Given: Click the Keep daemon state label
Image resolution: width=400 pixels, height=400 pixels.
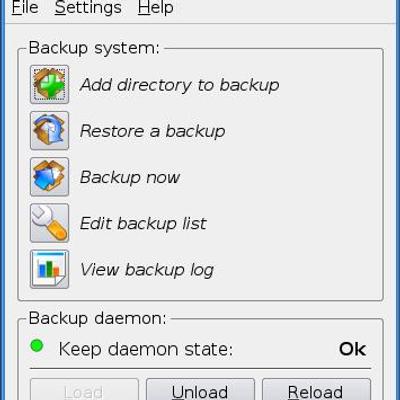Looking at the screenshot, I should pyautogui.click(x=146, y=349).
